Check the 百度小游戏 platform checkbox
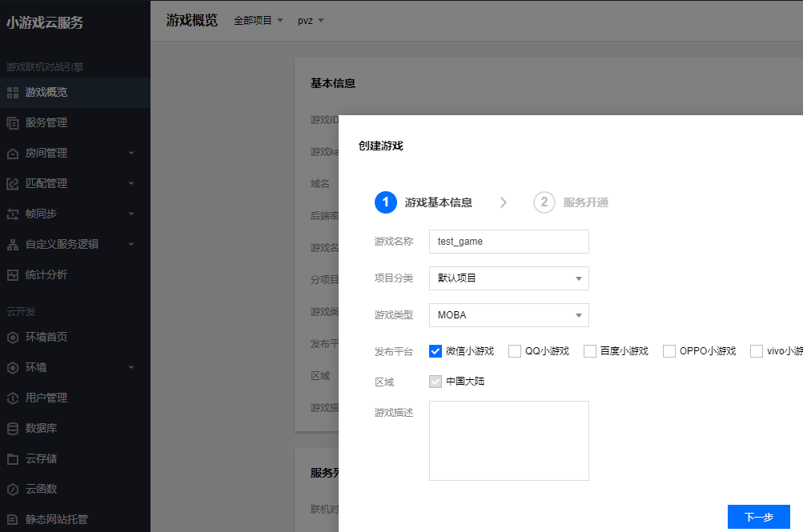Image resolution: width=803 pixels, height=532 pixels. point(590,351)
